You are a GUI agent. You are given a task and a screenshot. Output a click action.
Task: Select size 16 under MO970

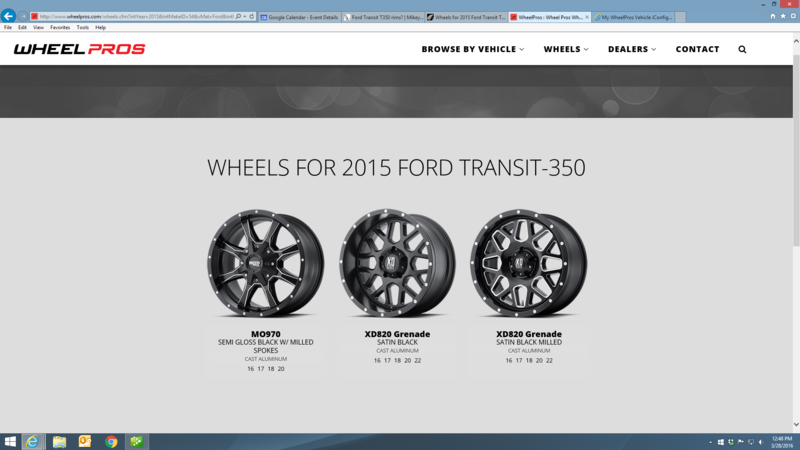coord(251,369)
